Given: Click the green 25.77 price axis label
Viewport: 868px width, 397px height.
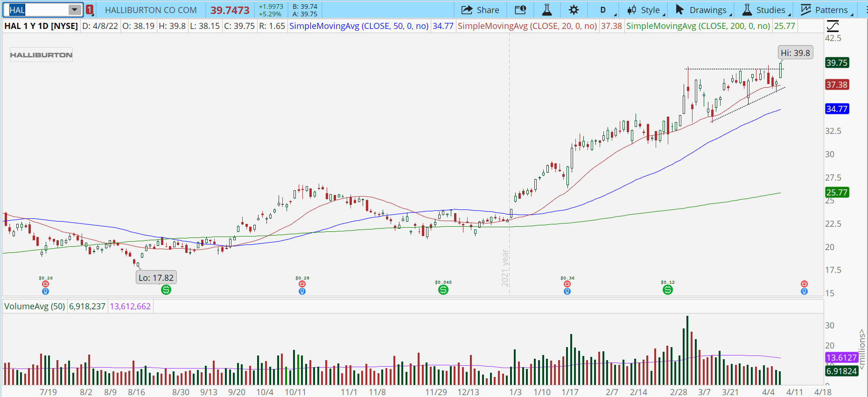Looking at the screenshot, I should [837, 192].
